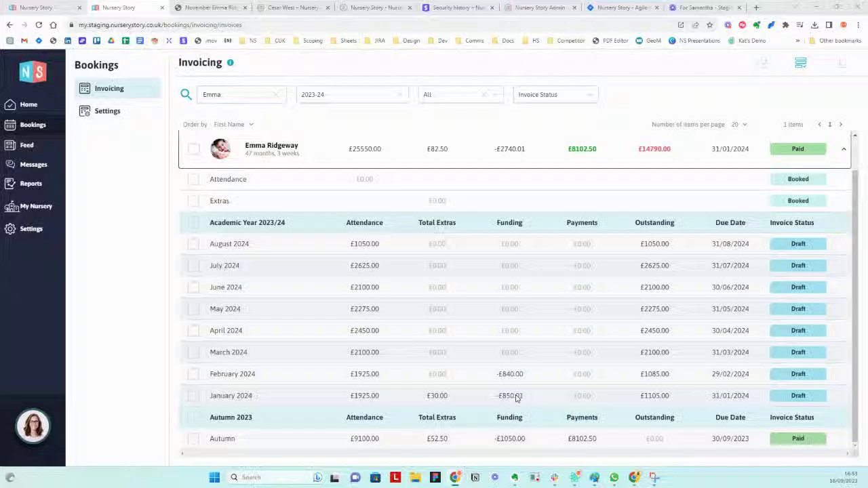Click the March 2024 row label
Screen dimensions: 868x488
229,352
